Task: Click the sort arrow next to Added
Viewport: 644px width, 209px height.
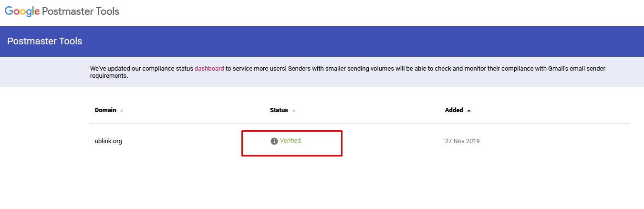Action: pyautogui.click(x=469, y=111)
